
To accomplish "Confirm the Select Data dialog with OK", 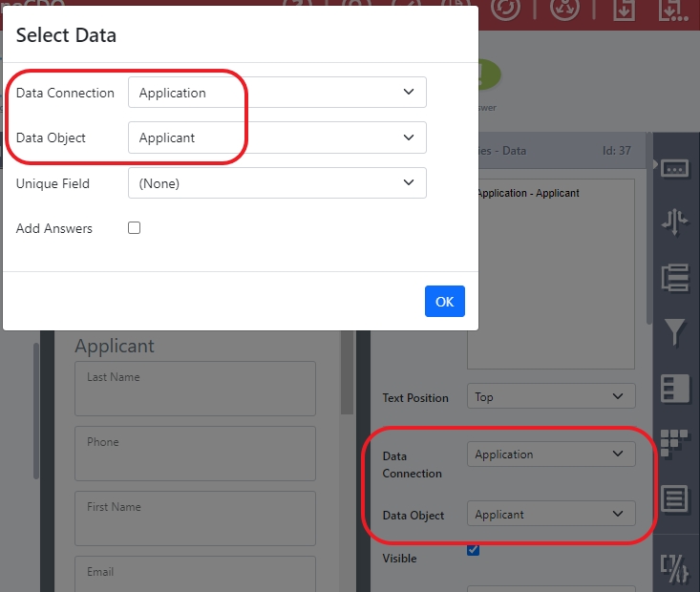I will pos(445,302).
